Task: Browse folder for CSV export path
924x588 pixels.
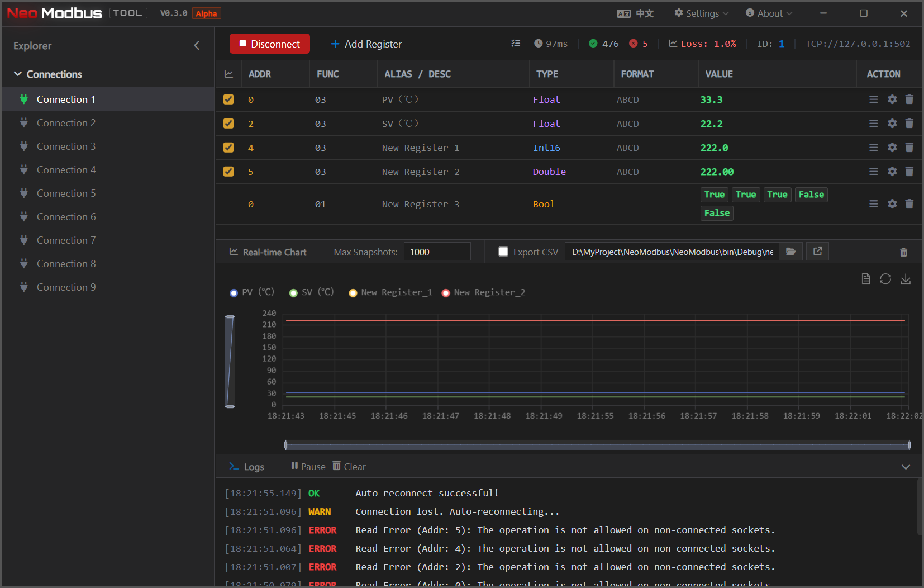Action: pyautogui.click(x=790, y=252)
